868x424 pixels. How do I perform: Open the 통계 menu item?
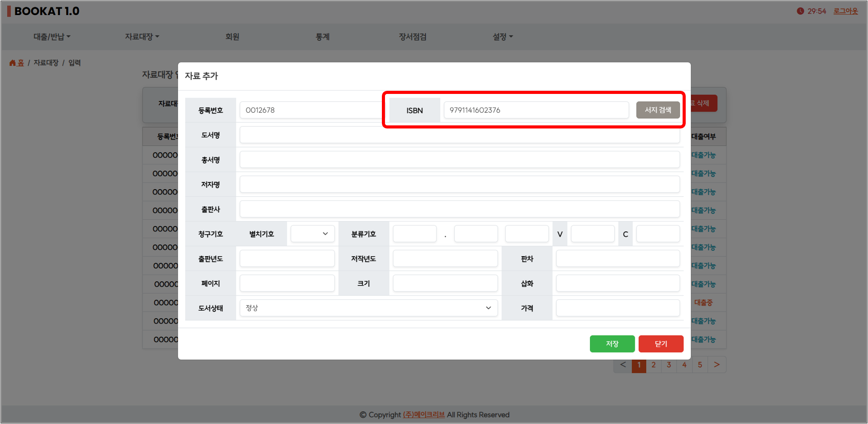pos(322,37)
